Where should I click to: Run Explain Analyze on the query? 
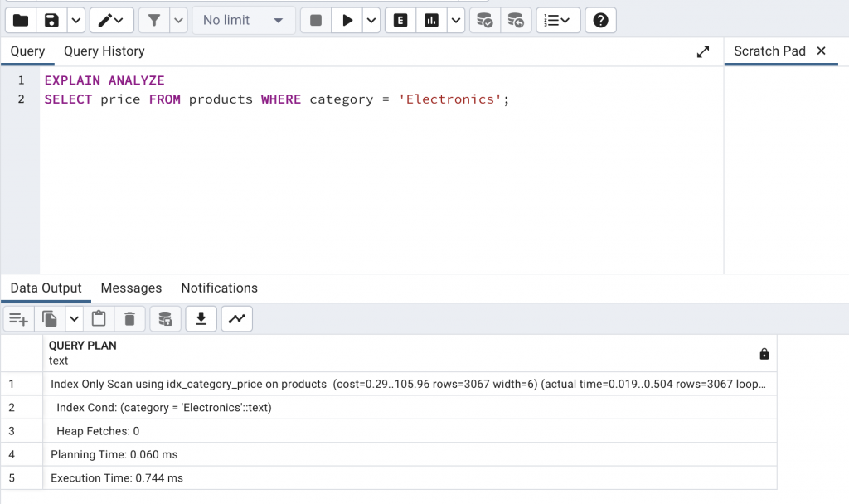click(431, 20)
